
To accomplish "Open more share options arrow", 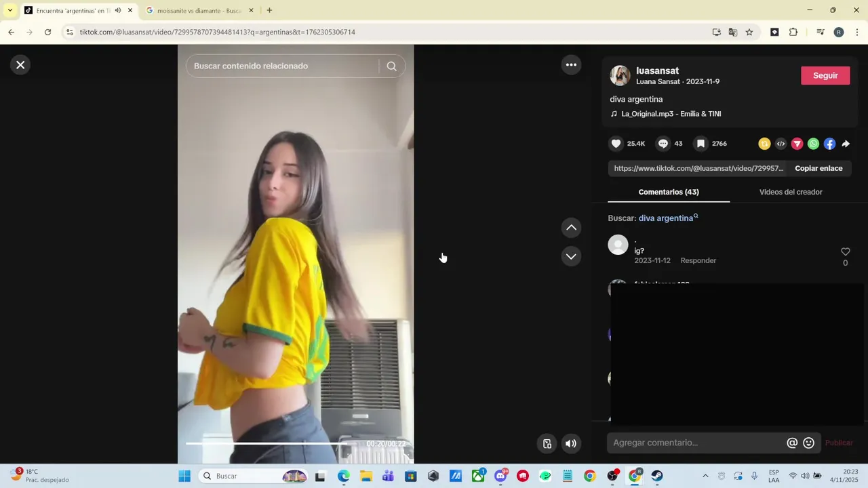I will tap(846, 144).
